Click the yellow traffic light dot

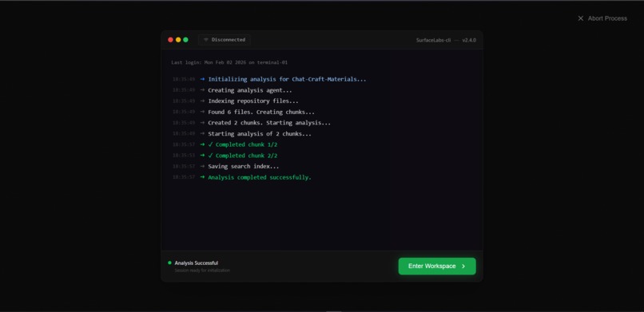point(178,40)
